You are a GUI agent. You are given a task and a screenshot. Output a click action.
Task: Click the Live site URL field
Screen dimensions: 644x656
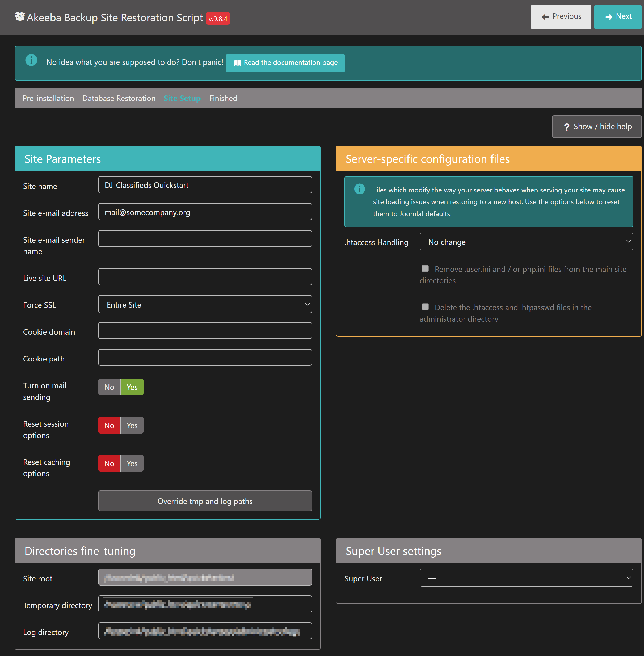(x=205, y=277)
